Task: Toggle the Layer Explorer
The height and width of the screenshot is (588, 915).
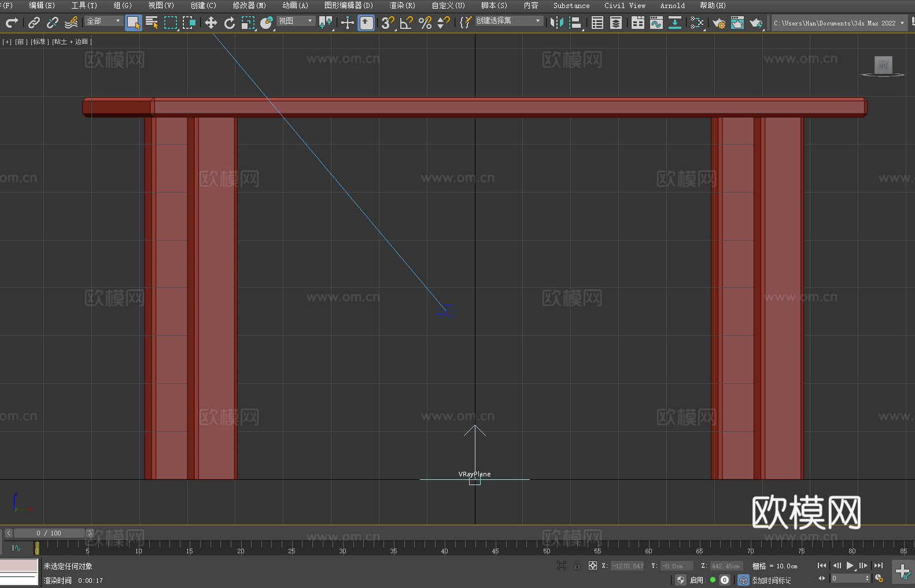Action: (616, 23)
